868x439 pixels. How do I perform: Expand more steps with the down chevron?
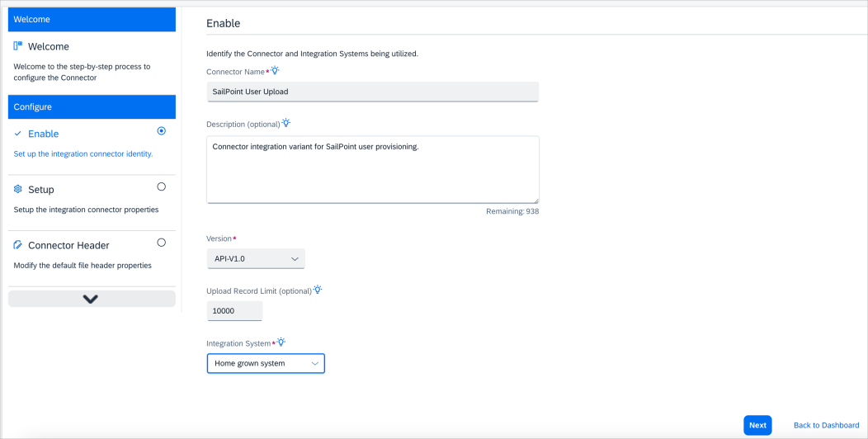coord(92,299)
